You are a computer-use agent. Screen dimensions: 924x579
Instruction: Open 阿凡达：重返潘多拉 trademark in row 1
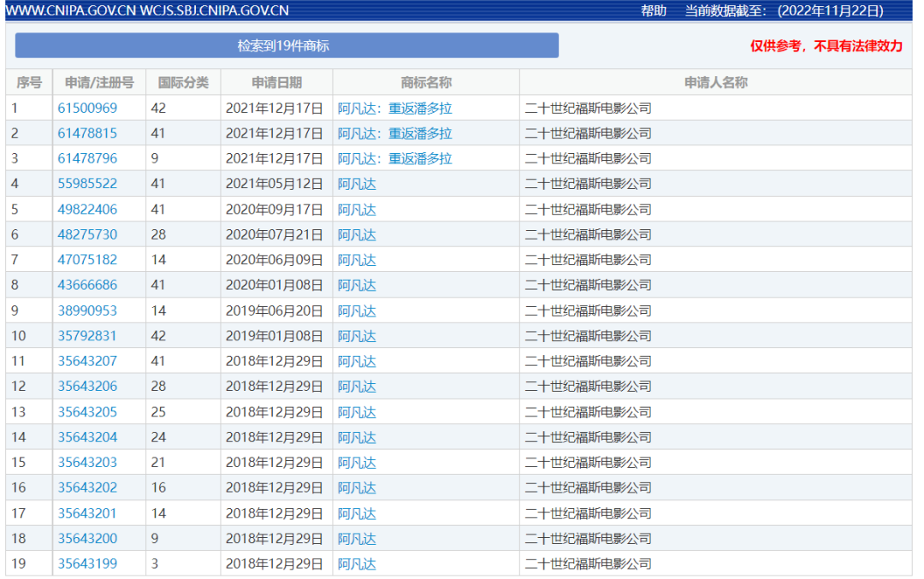394,109
